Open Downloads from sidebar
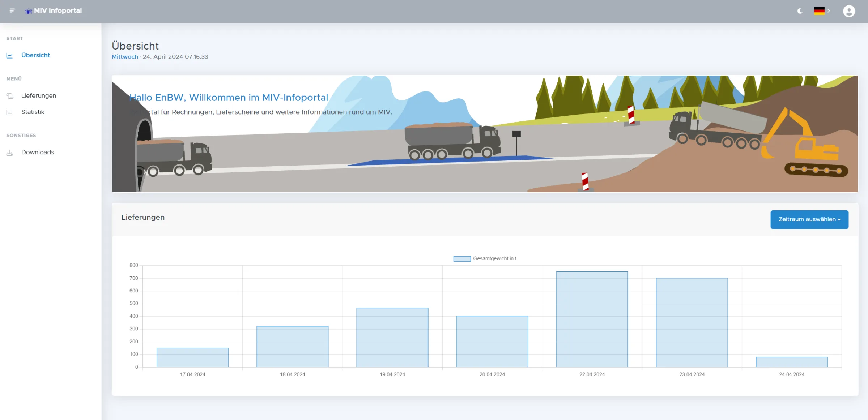868x420 pixels. (x=38, y=153)
